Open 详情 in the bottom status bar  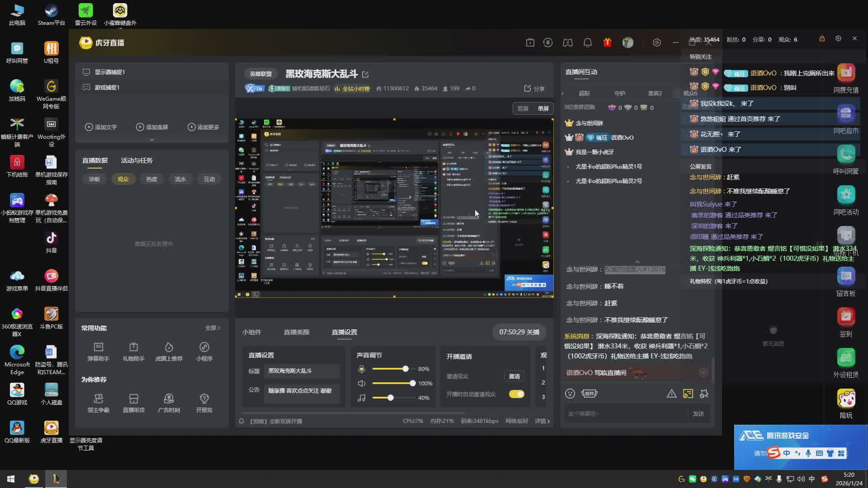pos(541,421)
